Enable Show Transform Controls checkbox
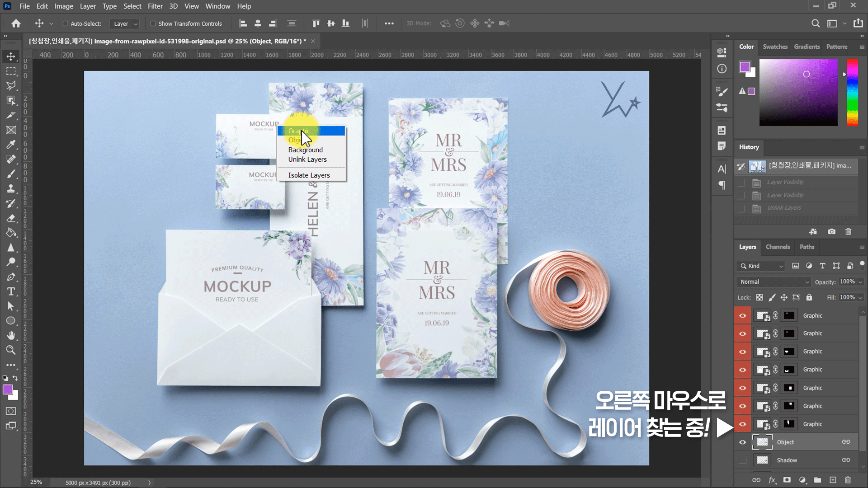 tap(153, 23)
